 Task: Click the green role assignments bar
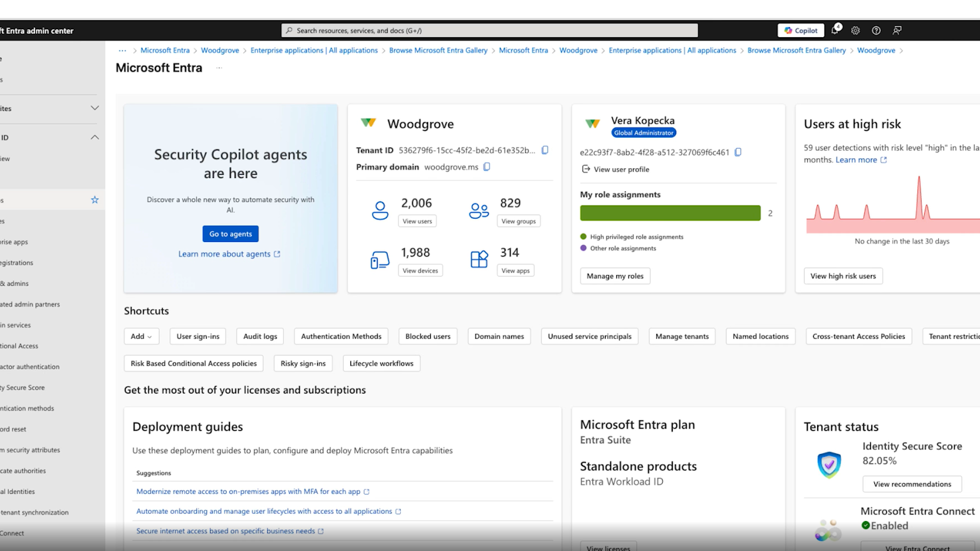click(x=670, y=213)
